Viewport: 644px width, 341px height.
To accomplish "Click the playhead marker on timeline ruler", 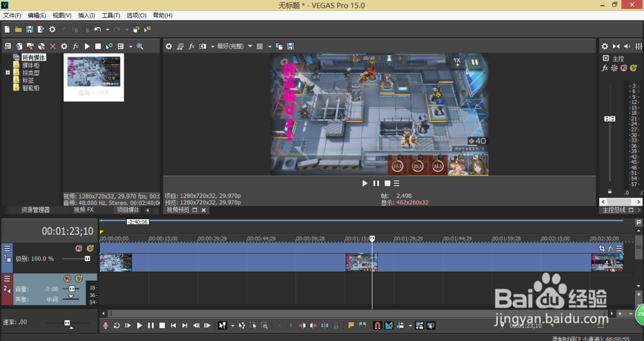I will pyautogui.click(x=372, y=239).
